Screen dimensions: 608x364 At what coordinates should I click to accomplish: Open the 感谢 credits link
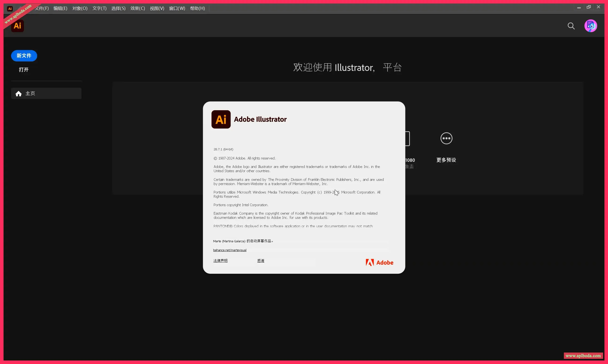click(260, 261)
